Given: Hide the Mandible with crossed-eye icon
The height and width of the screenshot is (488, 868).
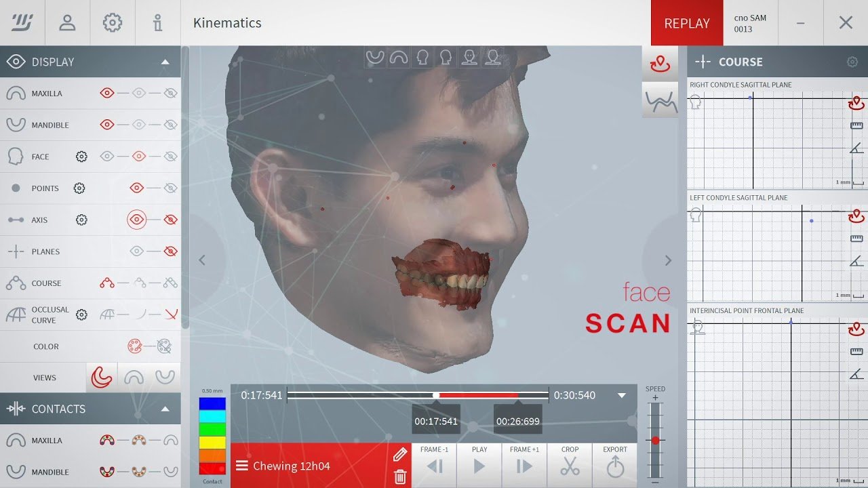Looking at the screenshot, I should click(171, 125).
